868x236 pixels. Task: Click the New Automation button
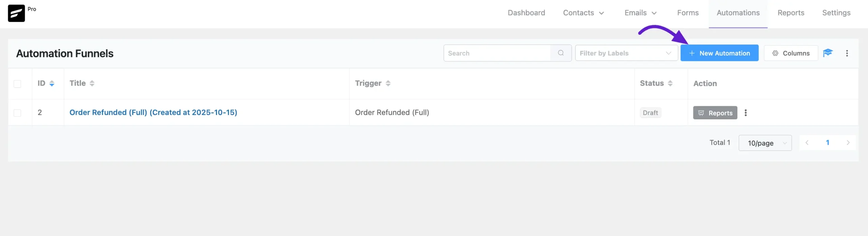pos(719,53)
